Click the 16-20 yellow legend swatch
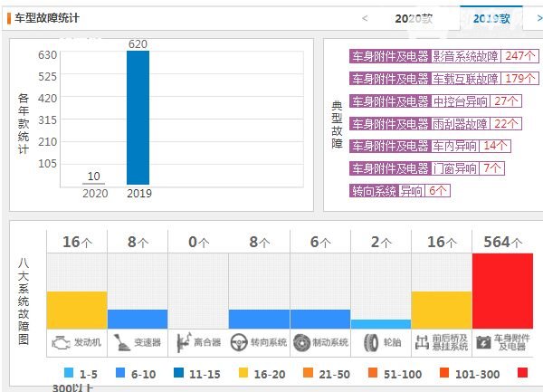Image resolution: width=543 pixels, height=392 pixels. click(243, 373)
